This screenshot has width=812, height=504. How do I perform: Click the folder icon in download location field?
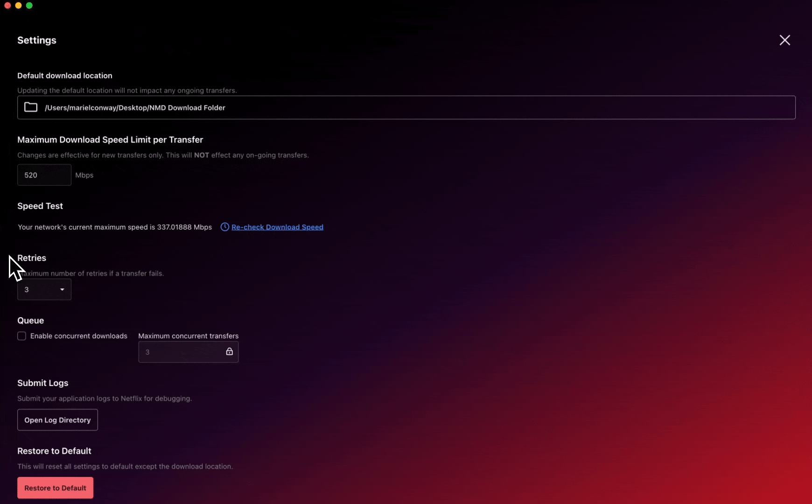[31, 107]
